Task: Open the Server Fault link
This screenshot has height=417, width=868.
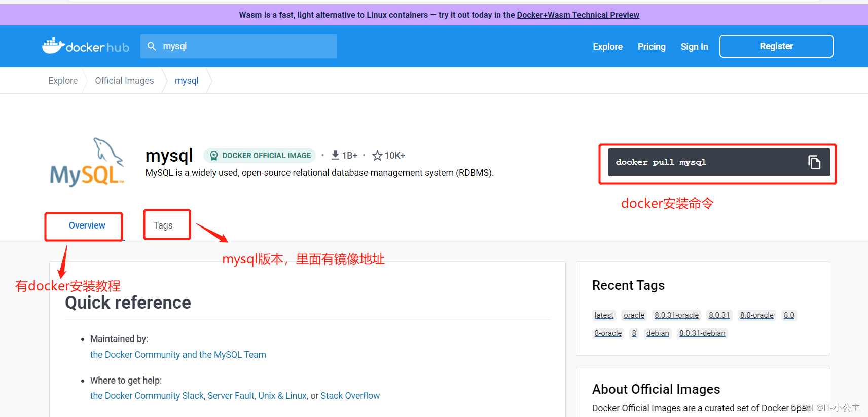Action: (x=231, y=396)
